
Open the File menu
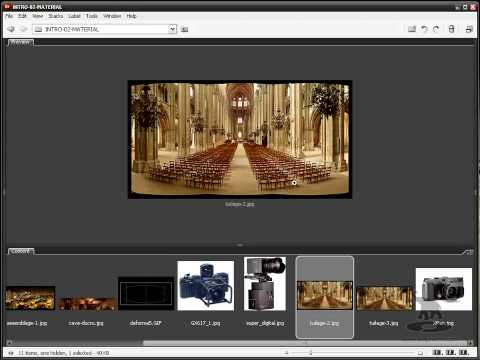[x=9, y=16]
